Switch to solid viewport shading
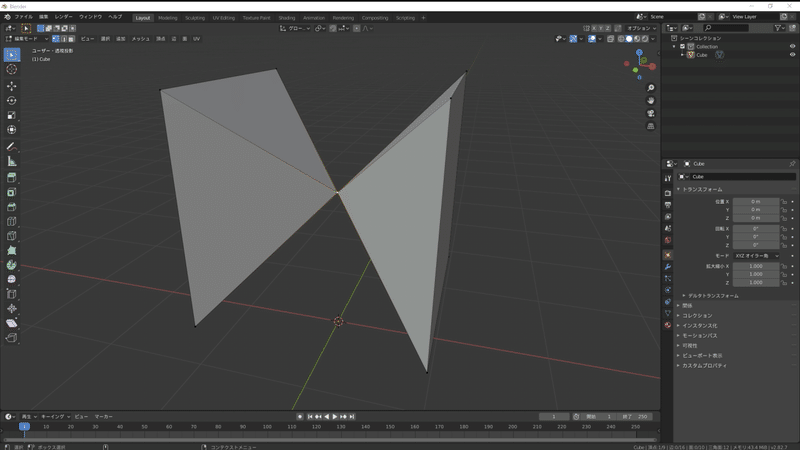Image resolution: width=800 pixels, height=450 pixels. pos(629,39)
